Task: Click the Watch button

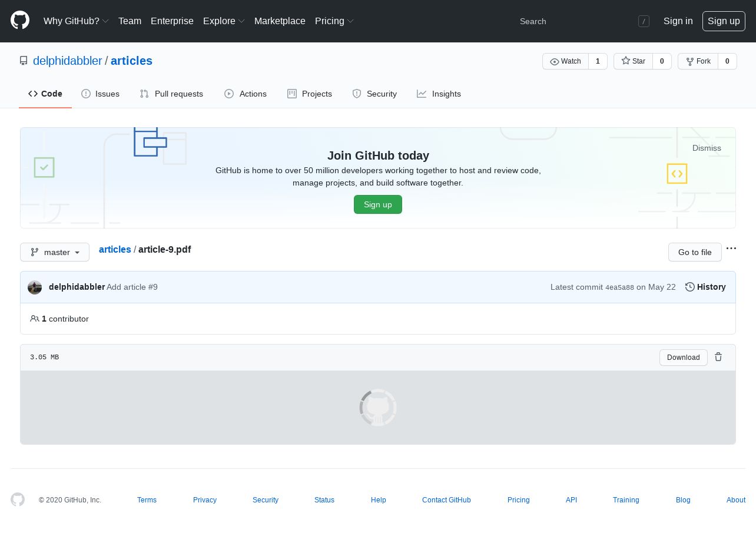Action: [x=565, y=61]
